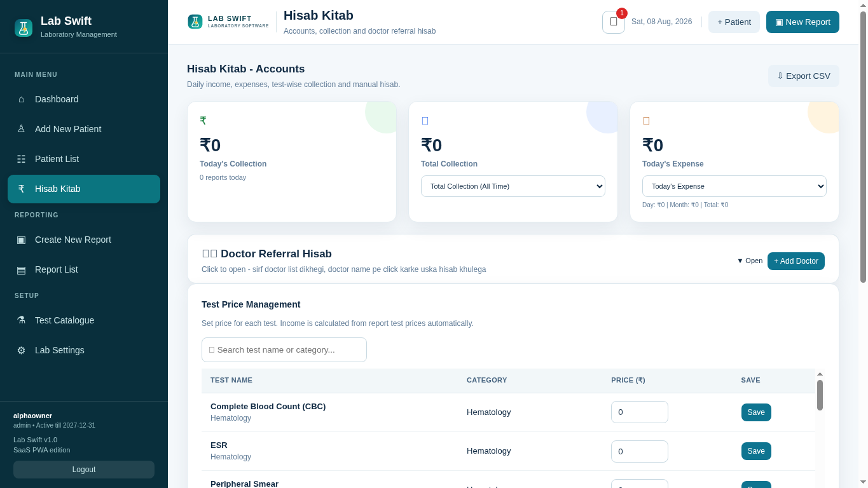This screenshot has height=488, width=868.
Task: Click the Lab Swift flask logo in sidebar
Action: 24,28
